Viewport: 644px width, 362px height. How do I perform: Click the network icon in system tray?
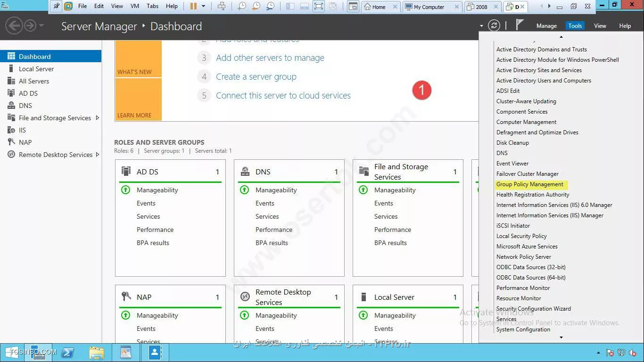621,353
